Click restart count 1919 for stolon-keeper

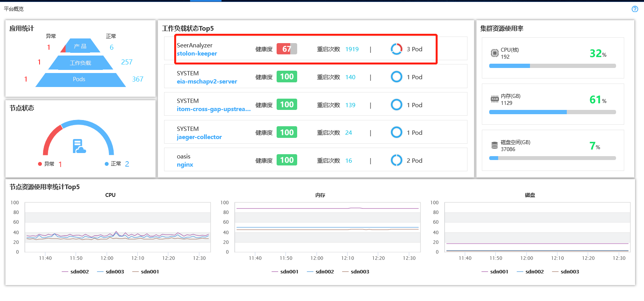352,49
